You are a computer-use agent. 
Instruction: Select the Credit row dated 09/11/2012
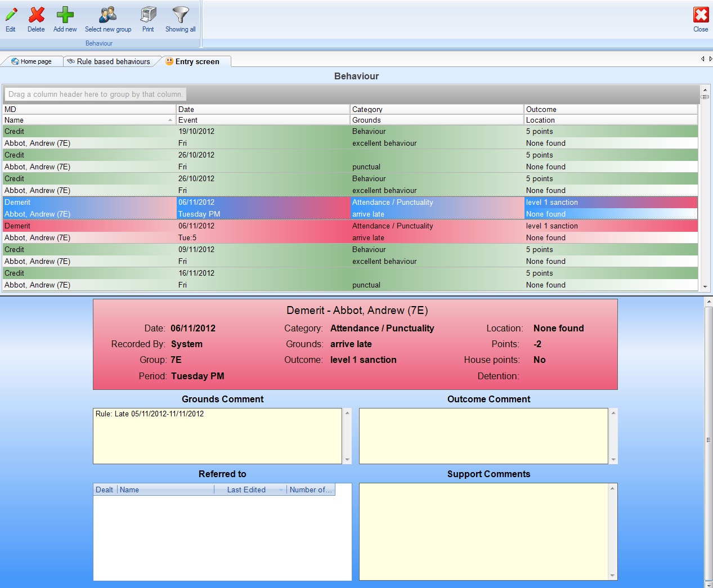coord(350,255)
